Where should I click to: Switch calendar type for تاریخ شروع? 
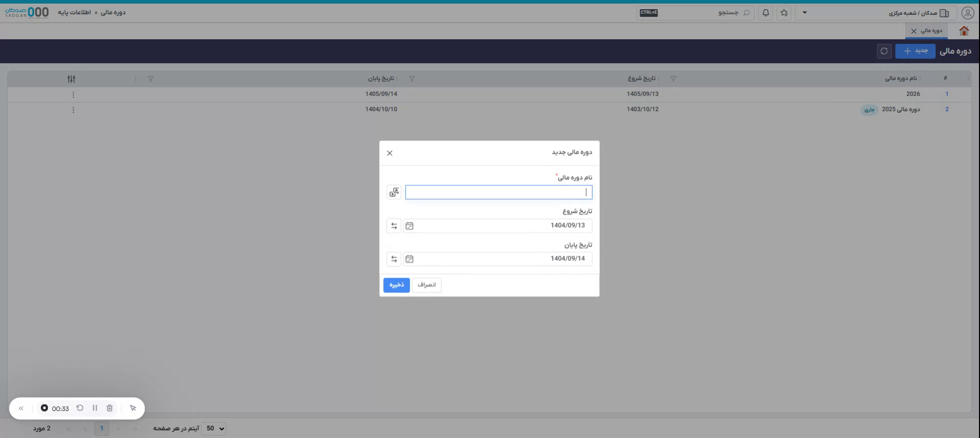click(394, 226)
